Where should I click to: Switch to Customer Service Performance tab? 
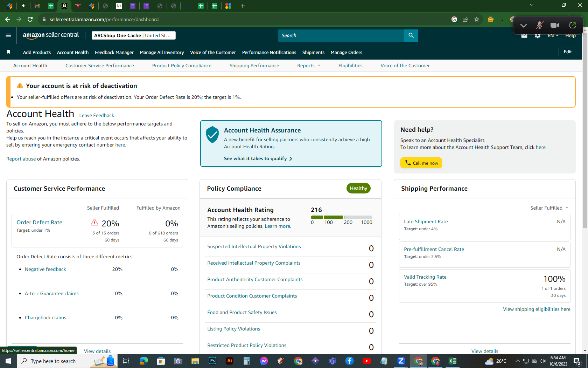(100, 66)
